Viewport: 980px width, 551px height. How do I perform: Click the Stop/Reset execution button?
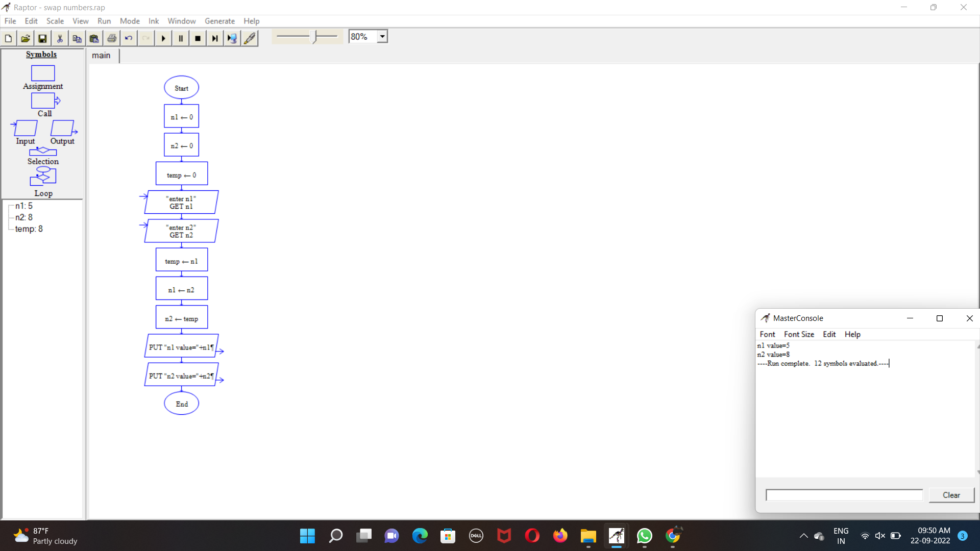(x=198, y=38)
